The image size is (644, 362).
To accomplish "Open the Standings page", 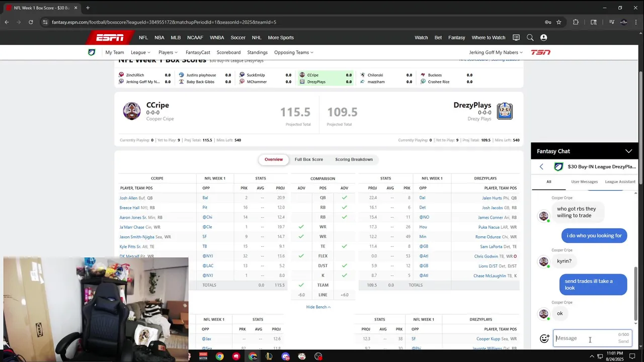I will coord(257,52).
